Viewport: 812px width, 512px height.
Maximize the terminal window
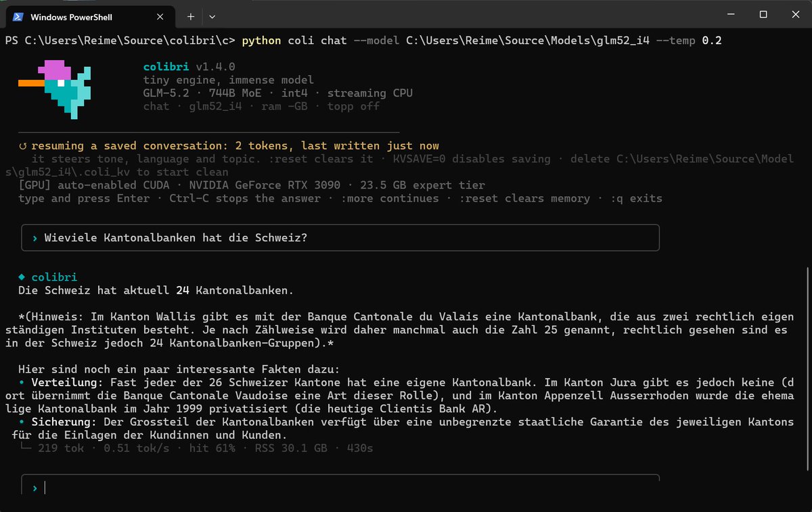[763, 14]
